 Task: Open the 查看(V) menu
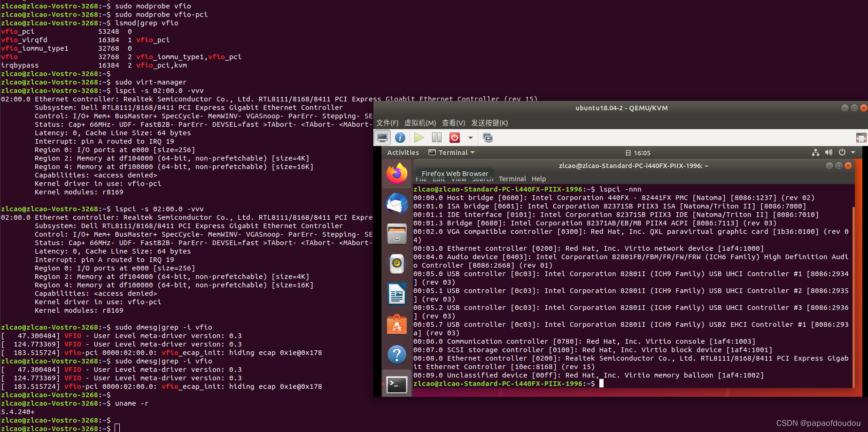(453, 123)
